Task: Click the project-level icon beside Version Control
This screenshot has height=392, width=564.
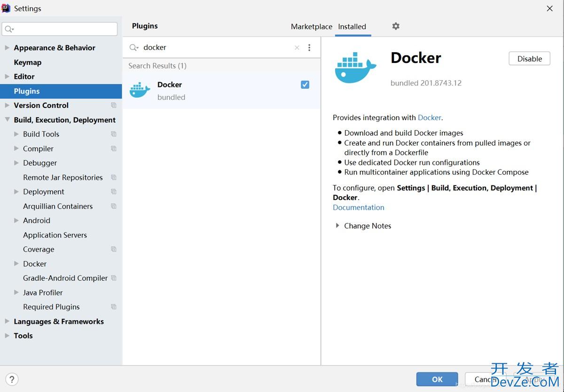Action: (113, 105)
